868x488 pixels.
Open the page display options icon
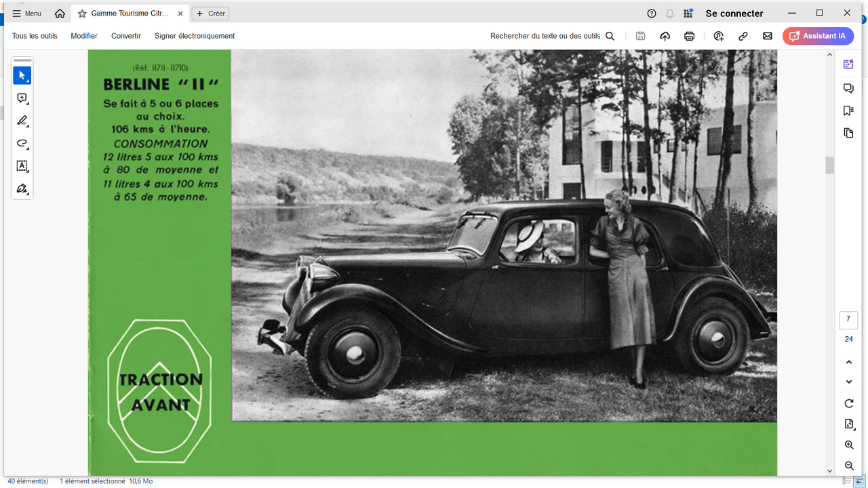pos(849,424)
